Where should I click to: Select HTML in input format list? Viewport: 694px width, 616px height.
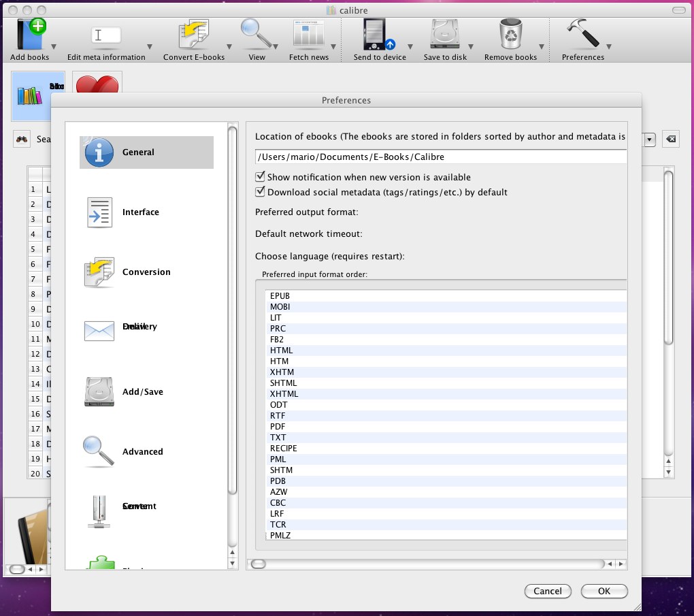446,351
